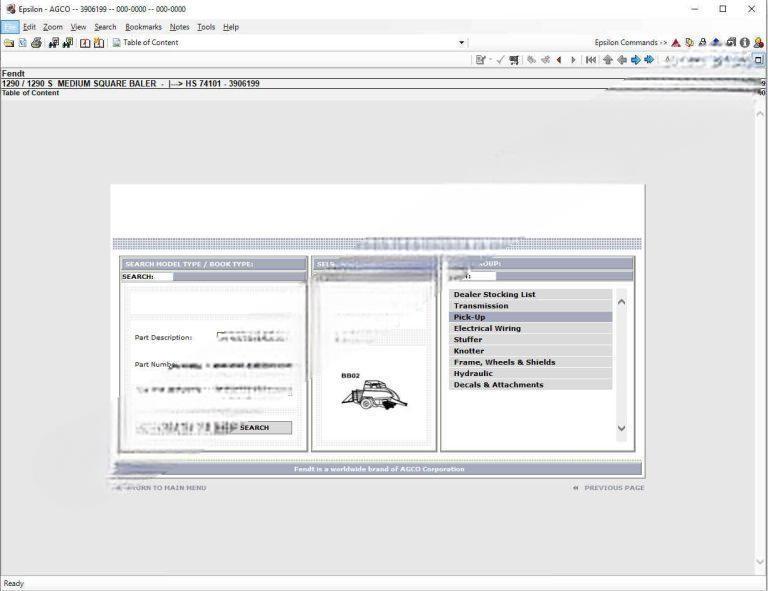Click the small left triangle previous icon
Image resolution: width=768 pixels, height=591 pixels.
point(559,60)
